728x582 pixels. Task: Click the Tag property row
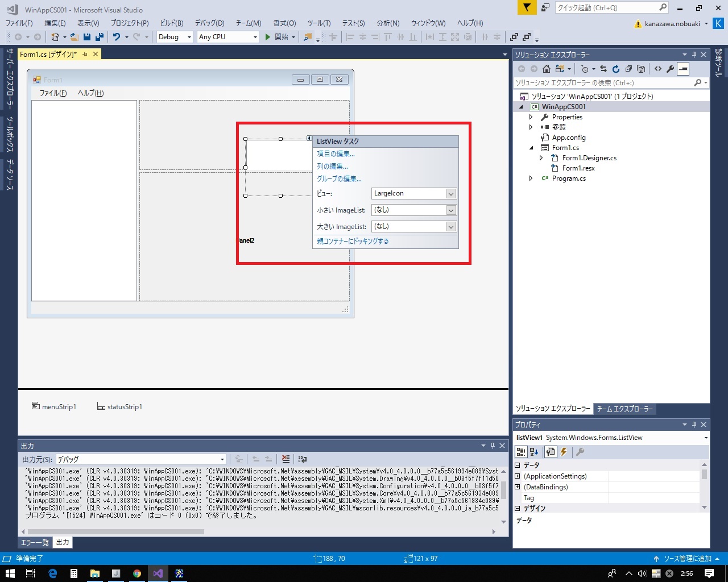[607, 498]
